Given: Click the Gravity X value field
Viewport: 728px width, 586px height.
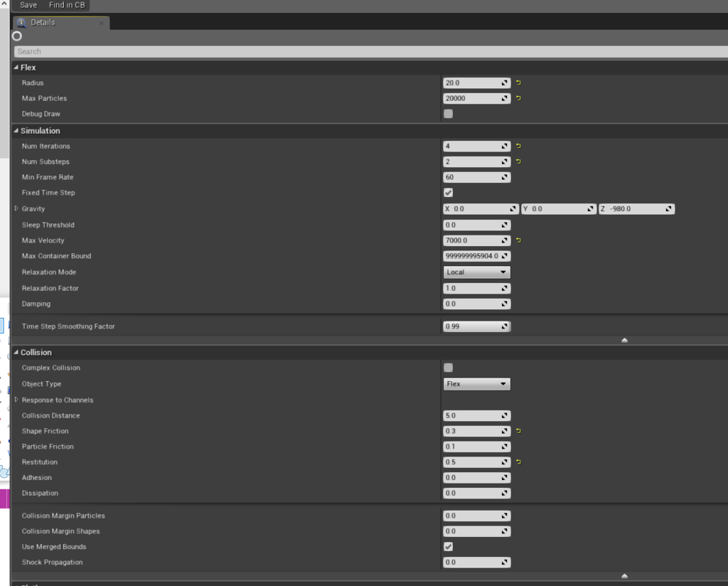Looking at the screenshot, I should 481,209.
